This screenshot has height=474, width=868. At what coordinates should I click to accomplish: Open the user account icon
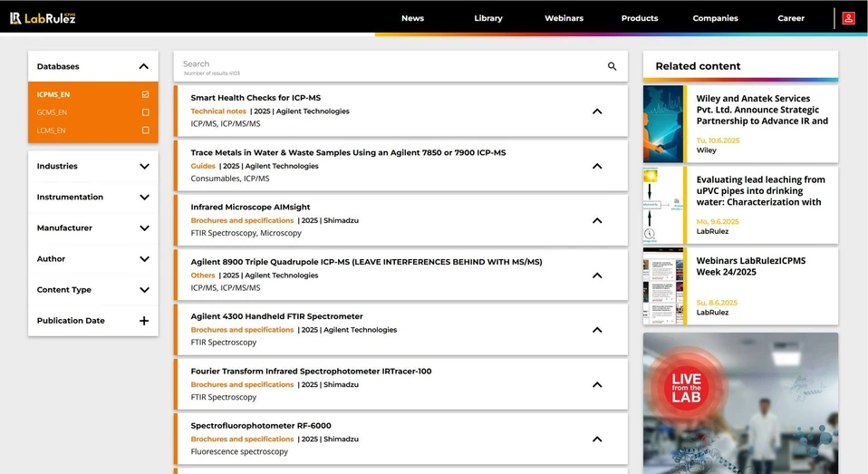[848, 18]
